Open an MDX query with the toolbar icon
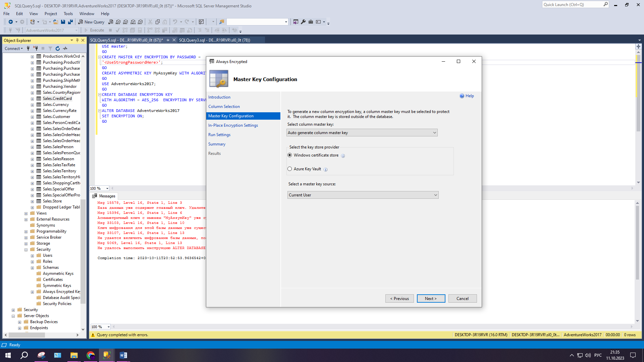The image size is (644, 362). click(x=118, y=22)
